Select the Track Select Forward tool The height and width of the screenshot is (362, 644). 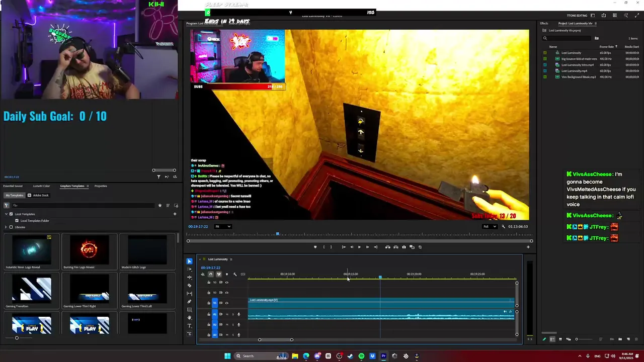click(189, 269)
